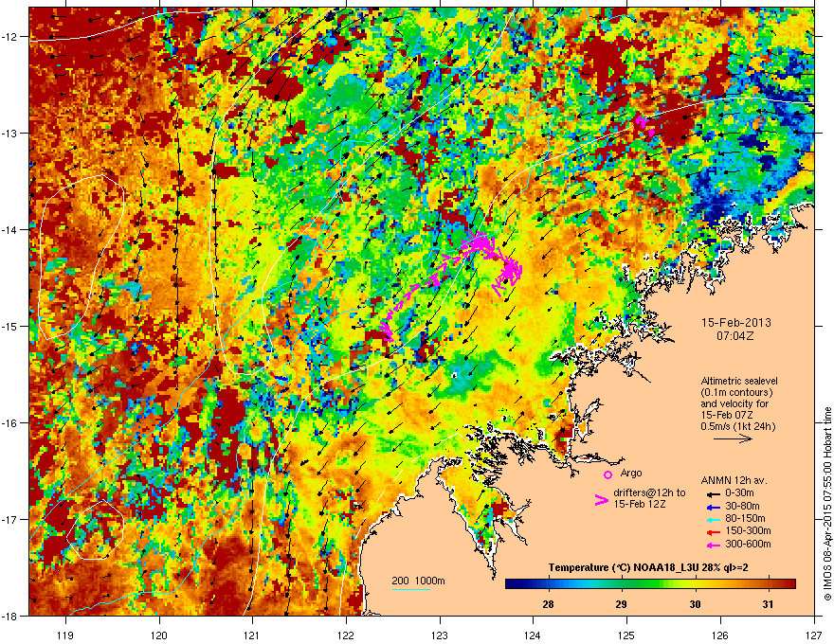Image resolution: width=834 pixels, height=644 pixels.
Task: Click the longitude axis label 125
Action: [626, 635]
